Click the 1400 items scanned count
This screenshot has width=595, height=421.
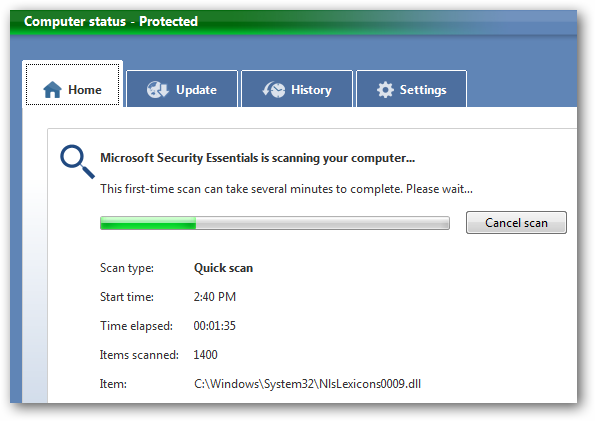click(x=205, y=355)
